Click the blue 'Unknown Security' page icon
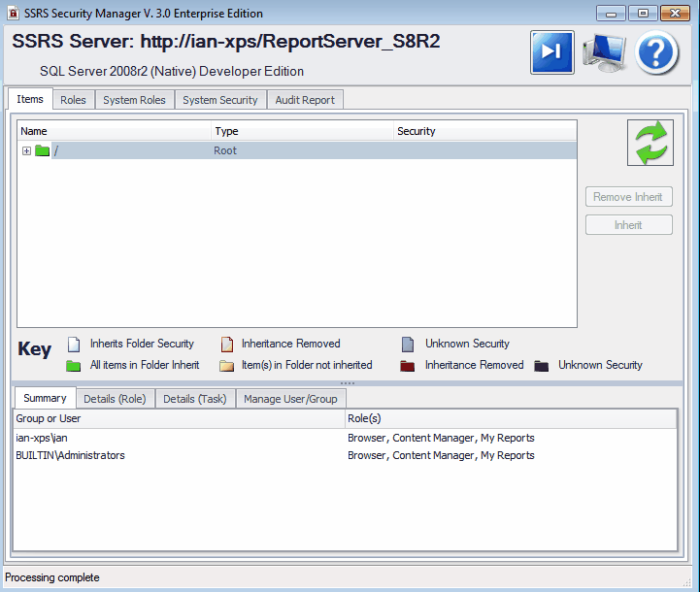 (408, 345)
